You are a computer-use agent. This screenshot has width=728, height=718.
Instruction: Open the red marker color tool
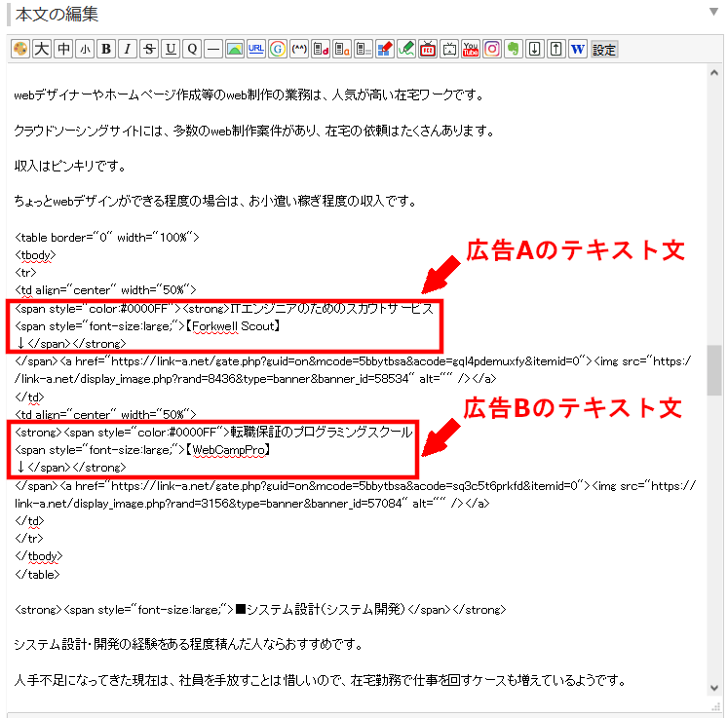pyautogui.click(x=385, y=49)
